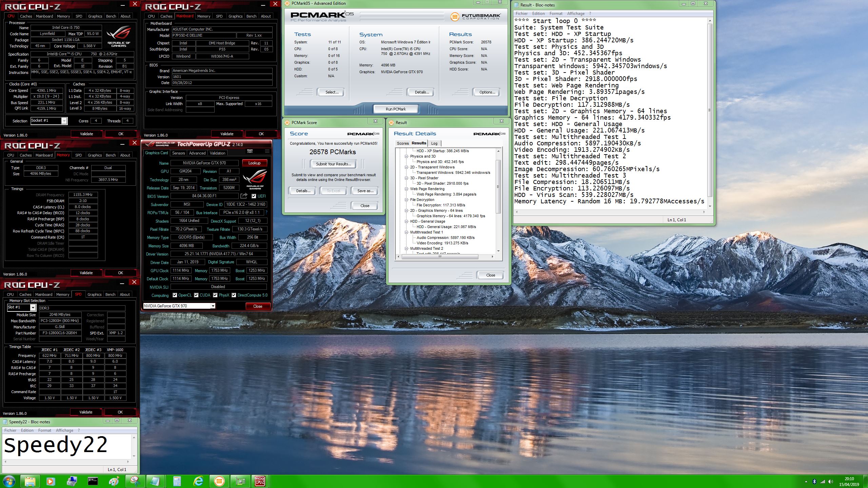
Task: Click the Options button in PCMark05
Action: click(x=487, y=92)
